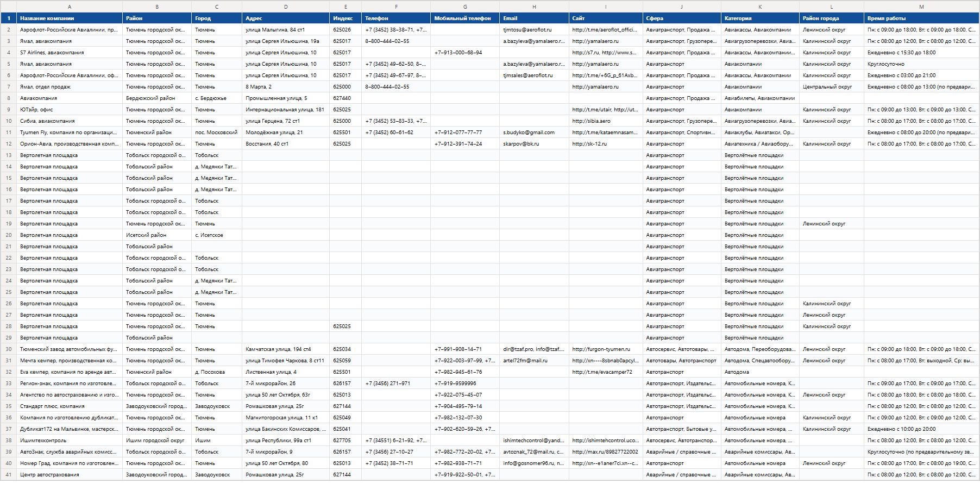Image resolution: width=980 pixels, height=490 pixels.
Task: Select column D header
Action: pyautogui.click(x=286, y=7)
